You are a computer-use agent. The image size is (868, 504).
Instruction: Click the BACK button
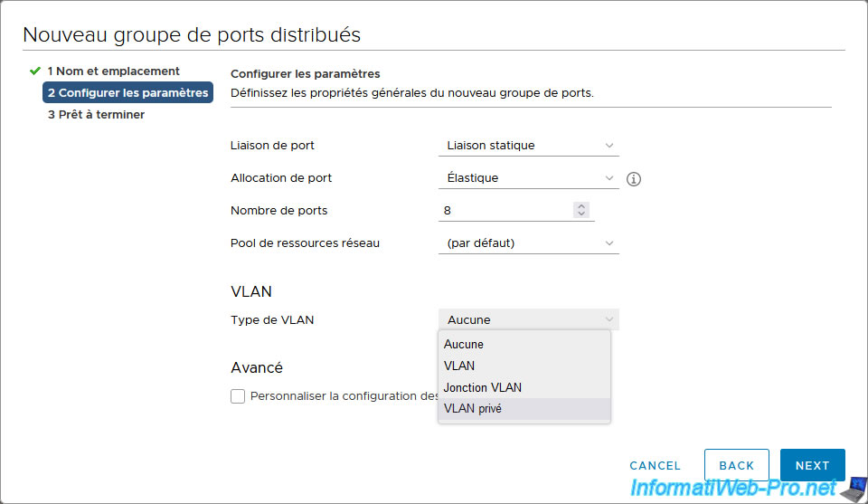tap(736, 465)
